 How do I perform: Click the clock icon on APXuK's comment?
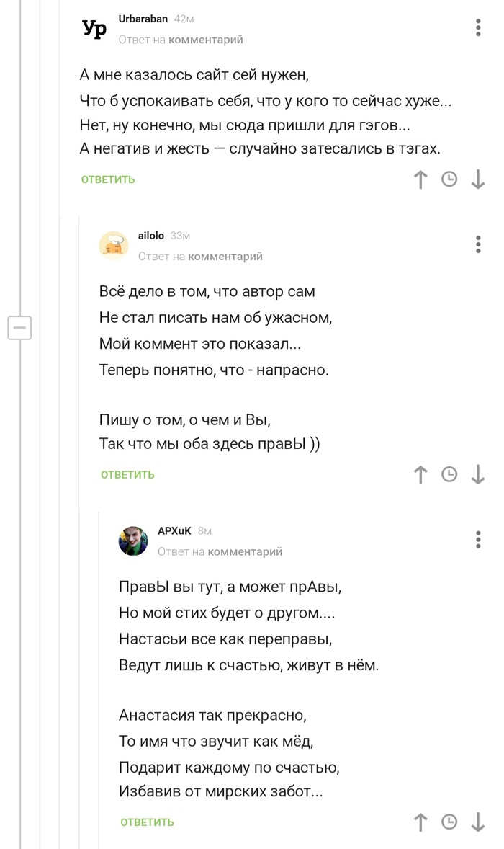[x=449, y=822]
